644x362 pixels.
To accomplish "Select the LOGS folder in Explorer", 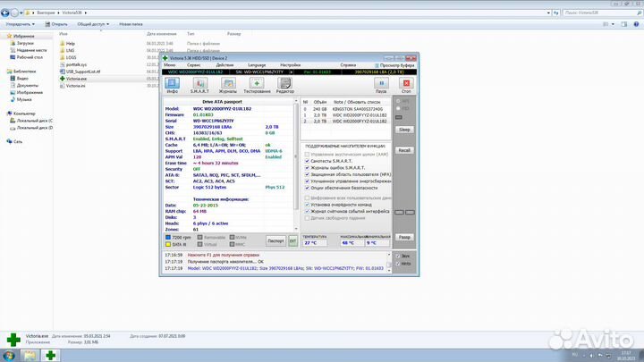I will tap(68, 57).
